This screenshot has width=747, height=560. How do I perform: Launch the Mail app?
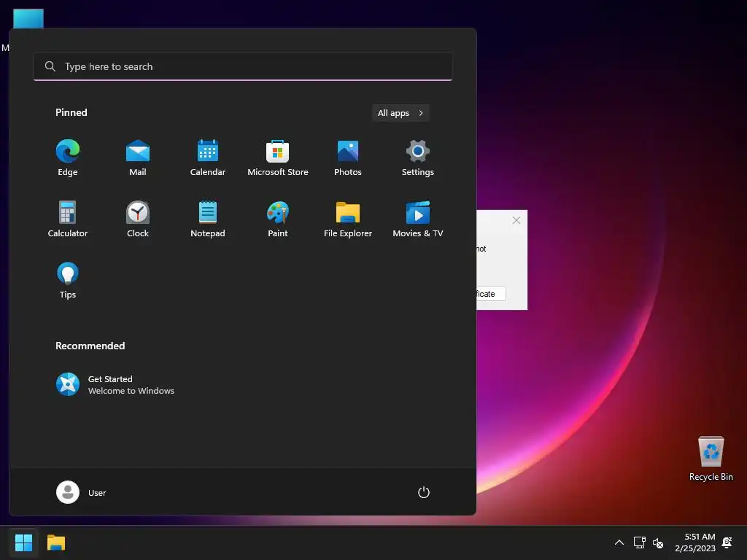tap(138, 158)
